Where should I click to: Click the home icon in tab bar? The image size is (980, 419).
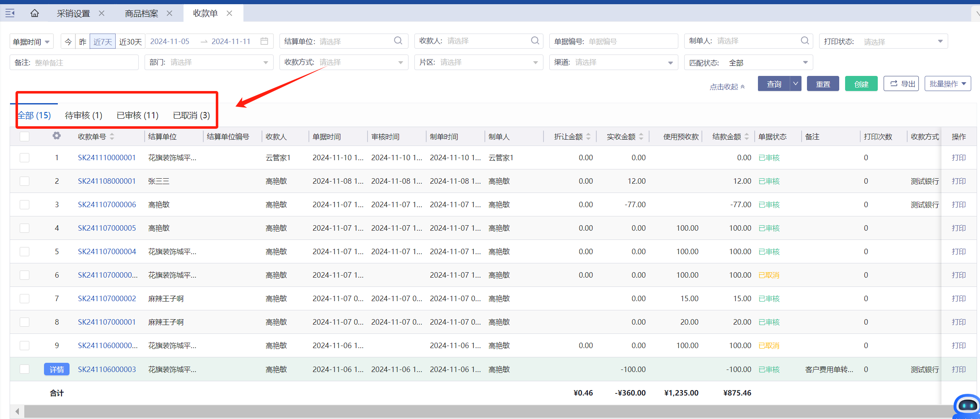[35, 13]
